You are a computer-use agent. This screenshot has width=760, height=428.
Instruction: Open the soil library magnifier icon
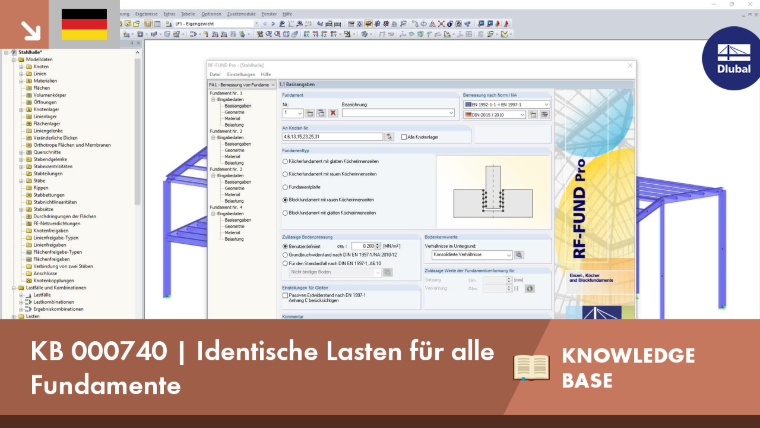point(519,255)
